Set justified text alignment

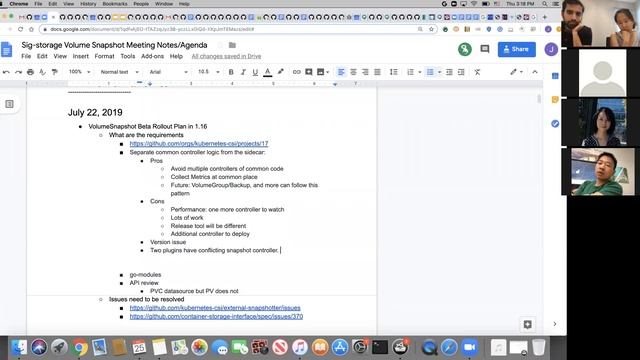coord(378,72)
